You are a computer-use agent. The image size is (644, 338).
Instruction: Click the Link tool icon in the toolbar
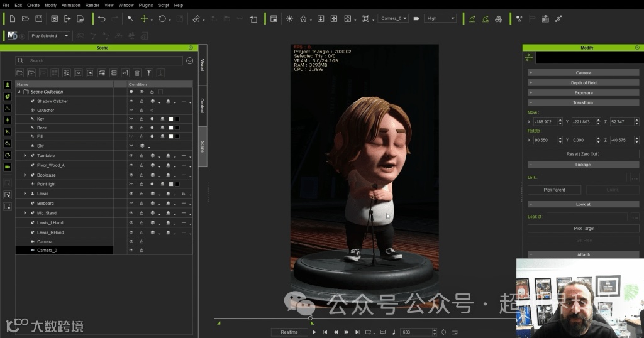196,18
